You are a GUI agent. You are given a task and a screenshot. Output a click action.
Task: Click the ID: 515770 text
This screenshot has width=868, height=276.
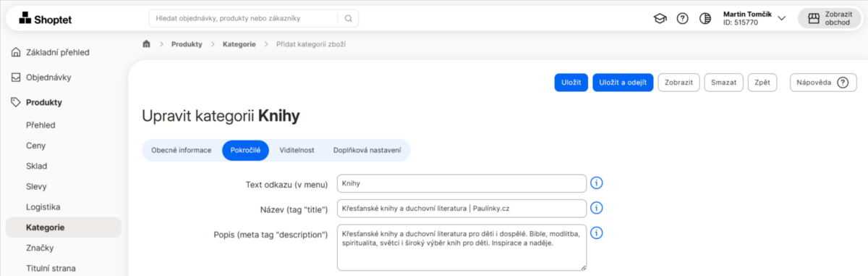740,23
